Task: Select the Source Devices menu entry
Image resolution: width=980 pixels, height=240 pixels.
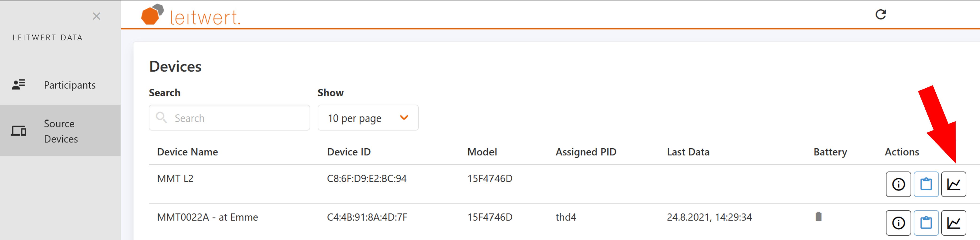Action: pos(61,131)
